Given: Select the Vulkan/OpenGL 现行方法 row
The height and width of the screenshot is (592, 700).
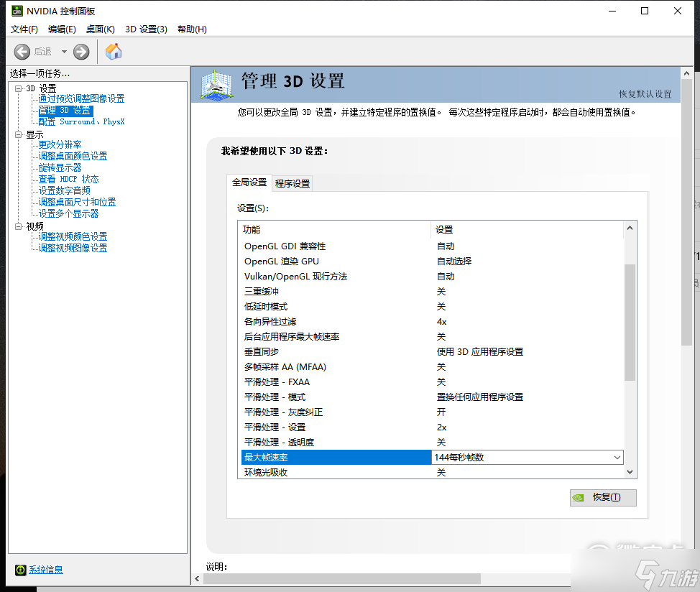Looking at the screenshot, I should [x=430, y=277].
